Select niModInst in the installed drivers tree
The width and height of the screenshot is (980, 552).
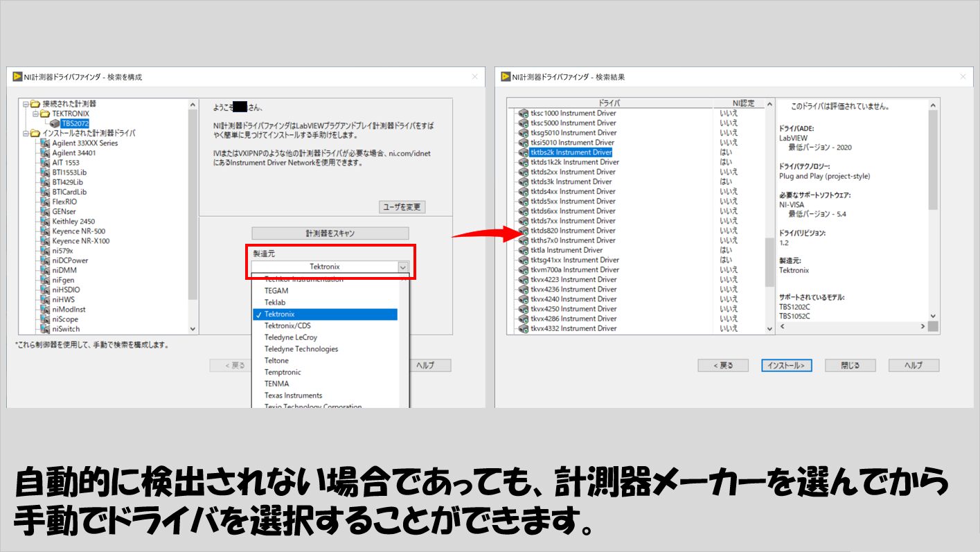click(x=69, y=310)
